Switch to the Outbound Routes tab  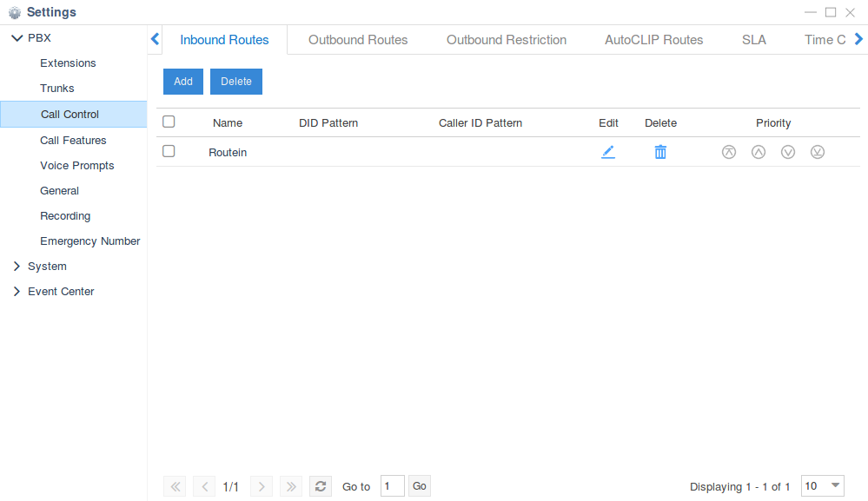click(358, 40)
